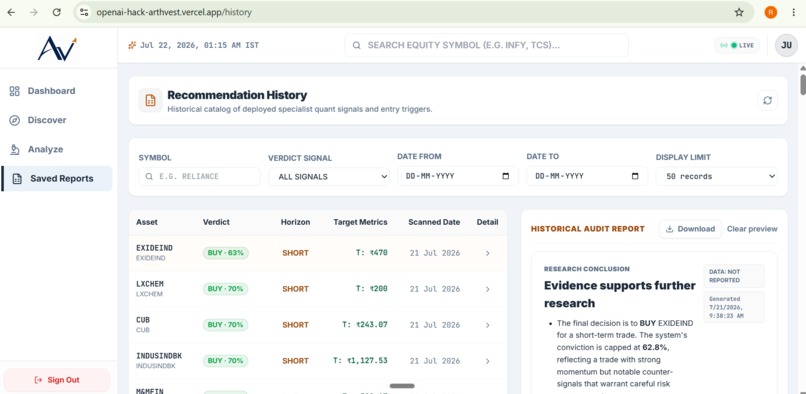The width and height of the screenshot is (806, 394).
Task: Click scanned date in INDUSINDBK row
Action: (435, 361)
